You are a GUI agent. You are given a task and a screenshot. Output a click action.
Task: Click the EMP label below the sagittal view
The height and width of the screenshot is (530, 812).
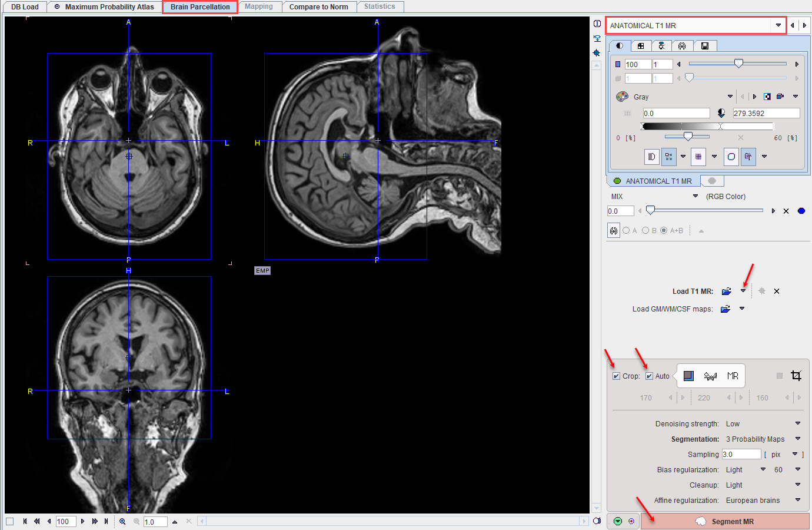(x=262, y=271)
